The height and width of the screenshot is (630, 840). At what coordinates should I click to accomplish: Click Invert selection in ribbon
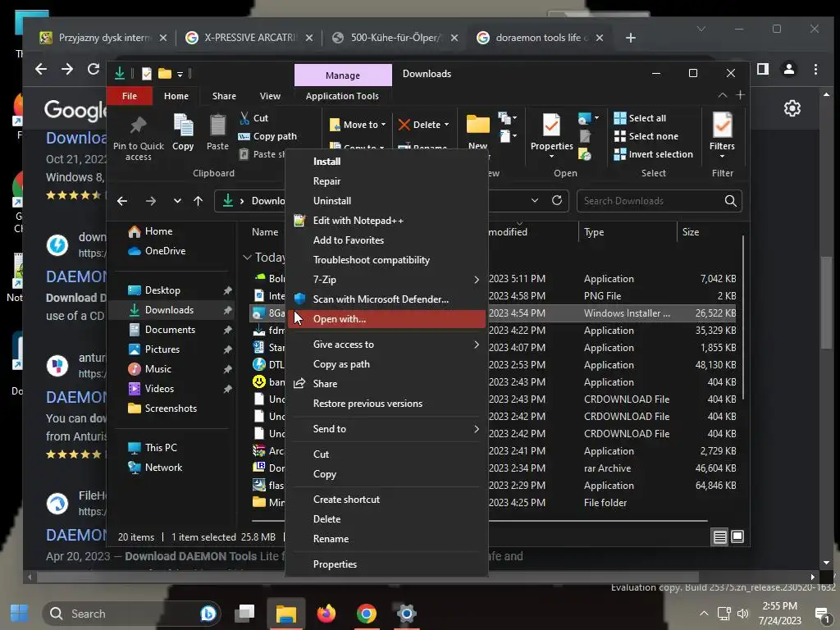pos(654,154)
